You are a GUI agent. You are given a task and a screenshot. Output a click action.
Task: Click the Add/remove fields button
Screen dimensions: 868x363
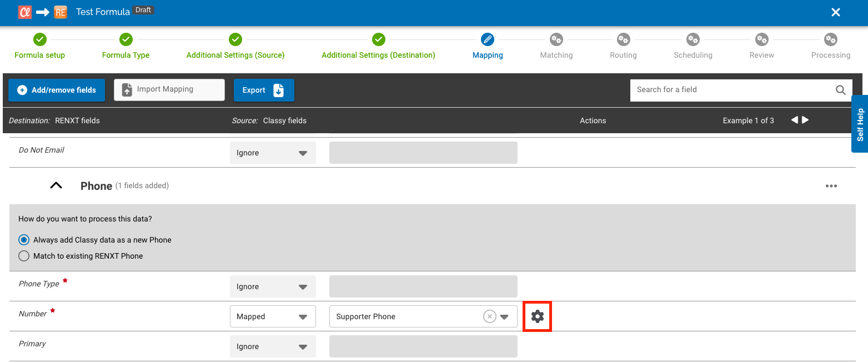(56, 89)
